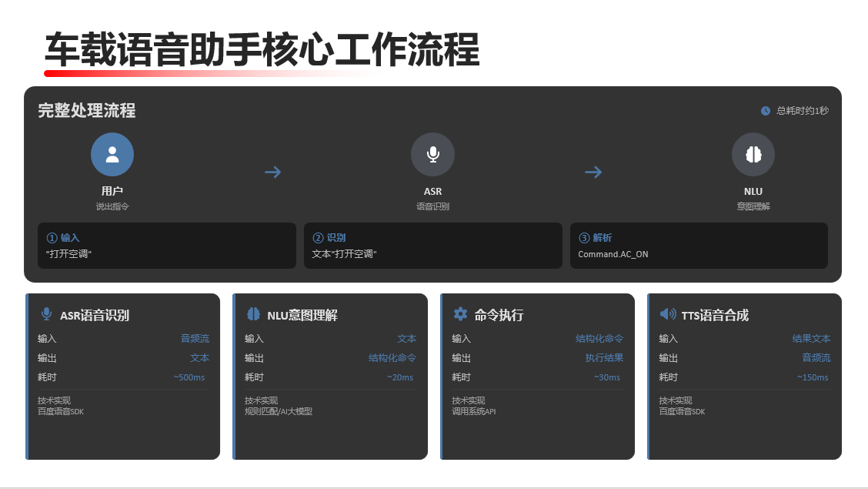Viewport: 868px width, 489px height.
Task: Click the ~500ms latency value
Action: tap(189, 377)
